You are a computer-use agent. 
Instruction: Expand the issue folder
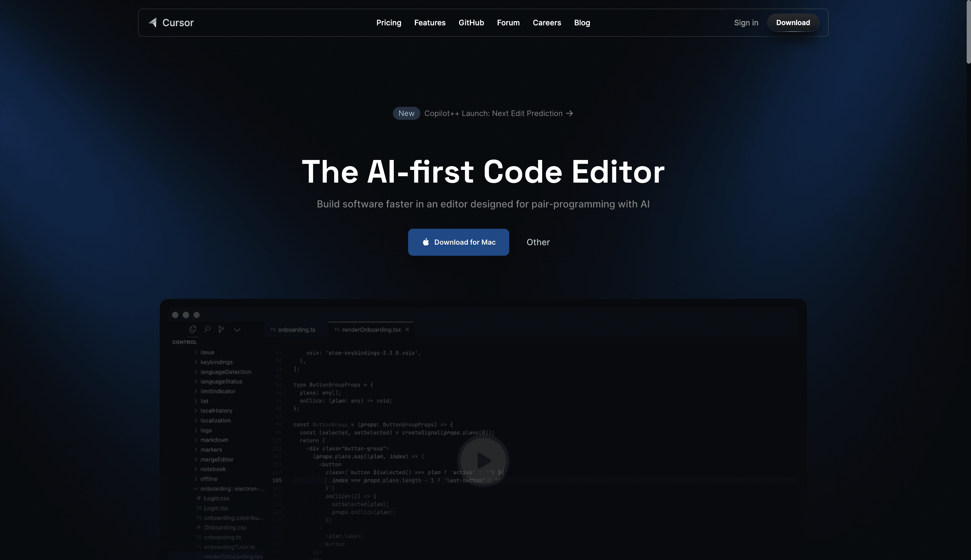tap(204, 352)
